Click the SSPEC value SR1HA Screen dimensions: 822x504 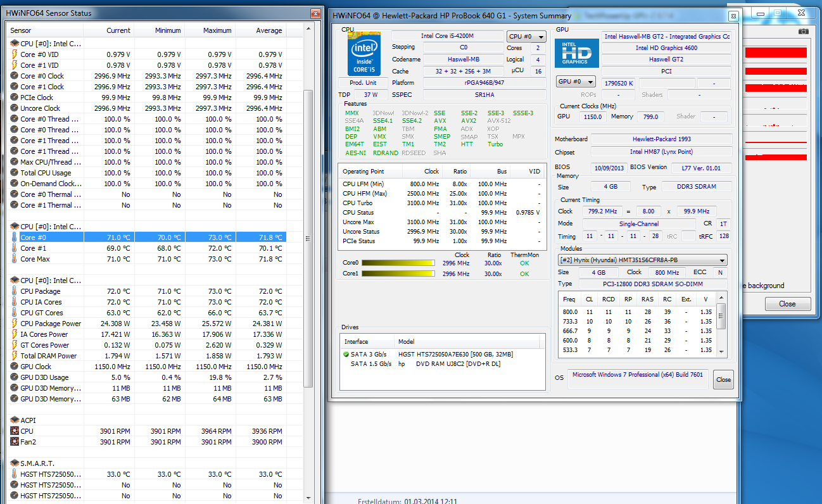tap(484, 94)
